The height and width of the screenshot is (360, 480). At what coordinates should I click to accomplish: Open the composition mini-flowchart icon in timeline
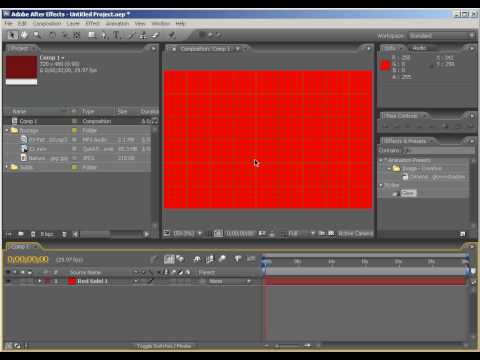click(x=154, y=259)
